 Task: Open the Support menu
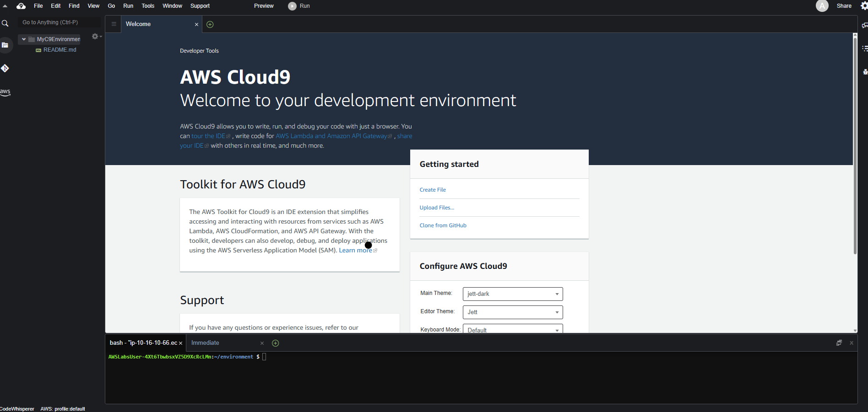[x=200, y=6]
